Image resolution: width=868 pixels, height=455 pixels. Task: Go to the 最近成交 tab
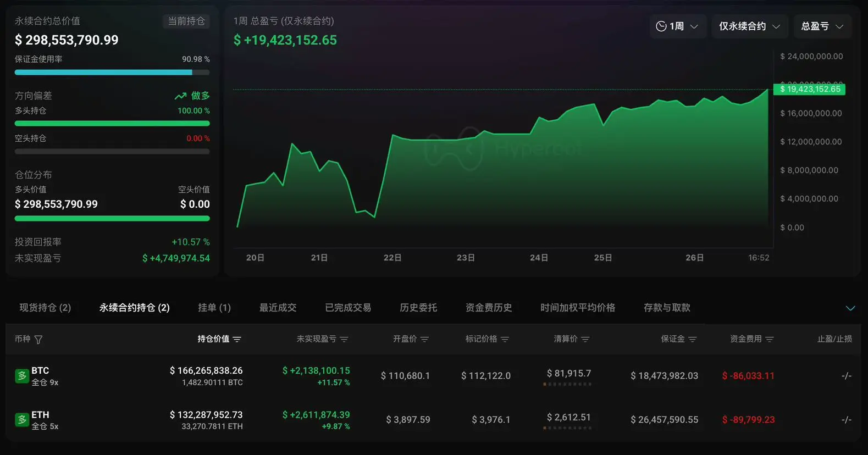278,308
